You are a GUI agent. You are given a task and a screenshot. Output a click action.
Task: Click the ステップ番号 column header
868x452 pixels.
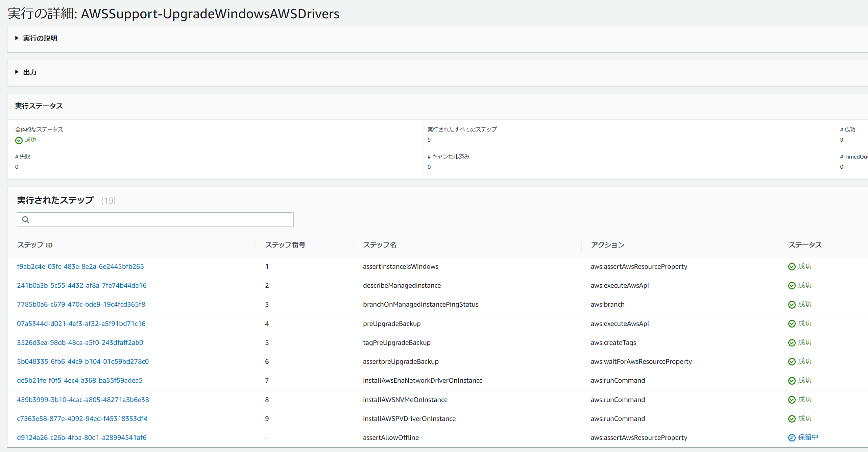(x=285, y=245)
